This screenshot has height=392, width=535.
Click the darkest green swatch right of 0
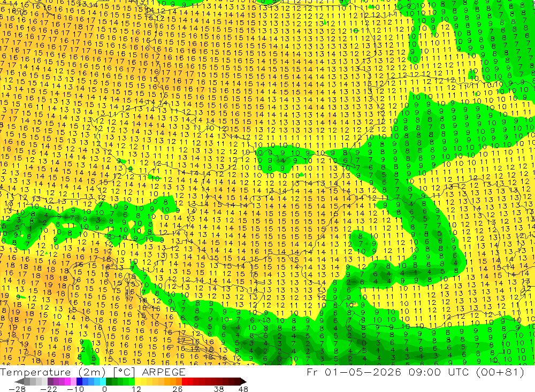pyautogui.click(x=109, y=382)
